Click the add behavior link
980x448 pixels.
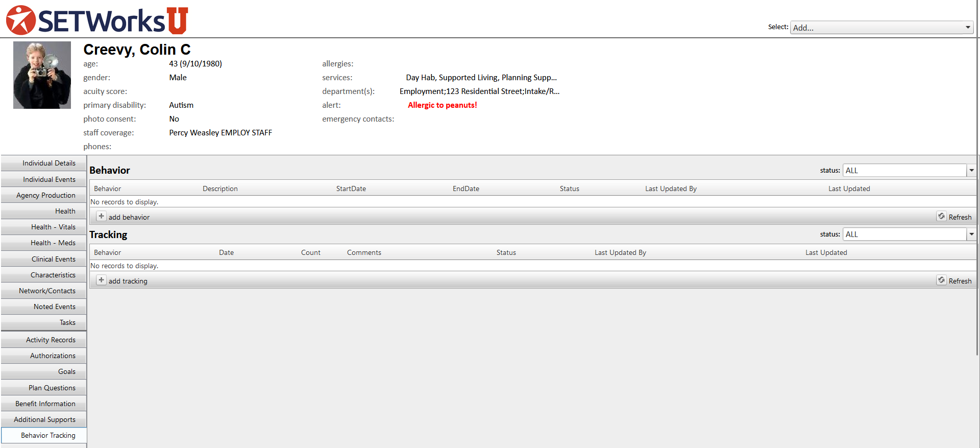coord(129,217)
